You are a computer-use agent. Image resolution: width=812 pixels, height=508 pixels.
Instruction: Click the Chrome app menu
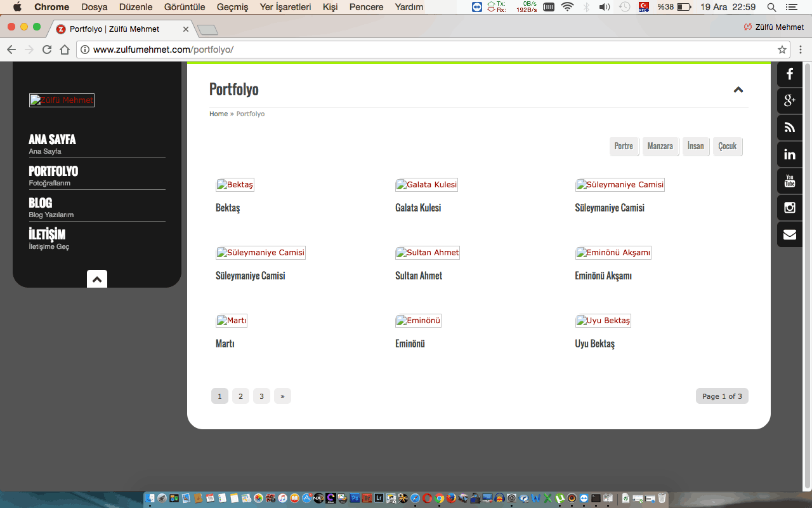click(51, 7)
